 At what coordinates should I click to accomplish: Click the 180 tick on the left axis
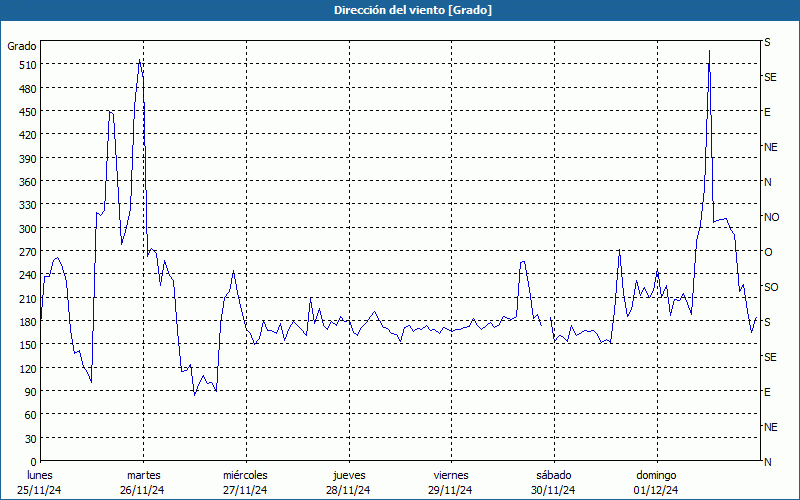27,322
